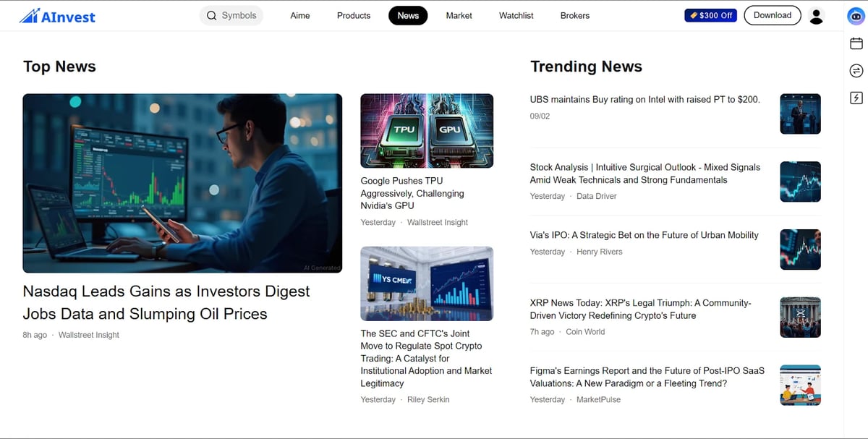The height and width of the screenshot is (439, 868).
Task: Open the user profile icon
Action: 816,16
